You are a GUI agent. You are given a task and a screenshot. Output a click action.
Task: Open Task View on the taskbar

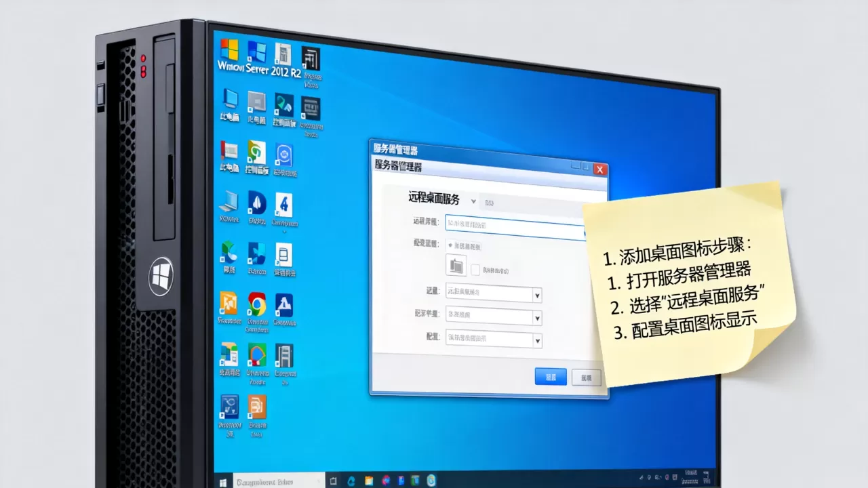pos(332,481)
